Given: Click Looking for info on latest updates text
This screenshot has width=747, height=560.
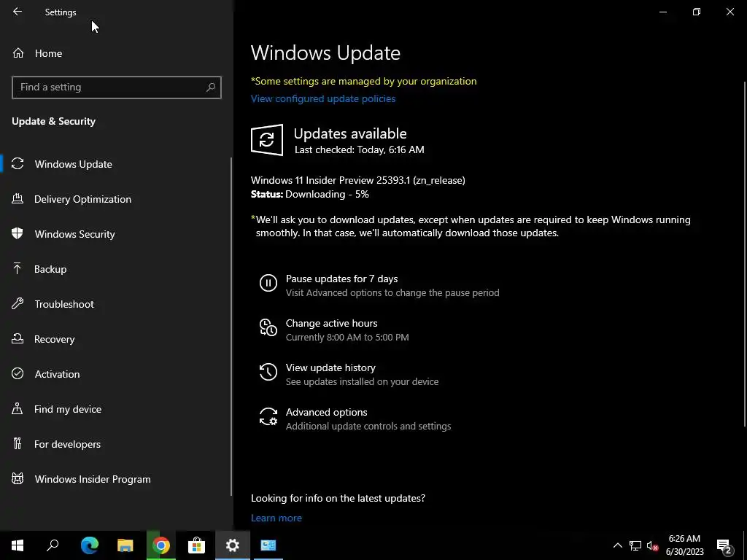Looking at the screenshot, I should (338, 498).
